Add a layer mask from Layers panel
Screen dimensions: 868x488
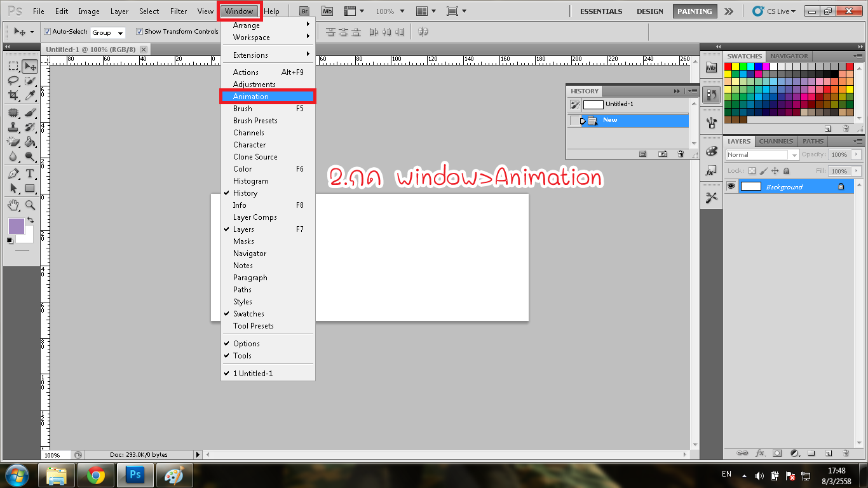[777, 453]
